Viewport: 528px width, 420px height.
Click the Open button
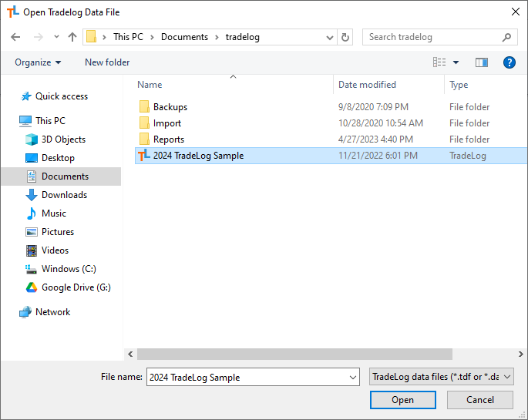[402, 400]
